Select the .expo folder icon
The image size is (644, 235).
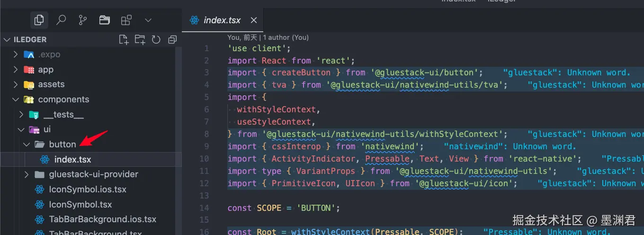click(x=29, y=54)
